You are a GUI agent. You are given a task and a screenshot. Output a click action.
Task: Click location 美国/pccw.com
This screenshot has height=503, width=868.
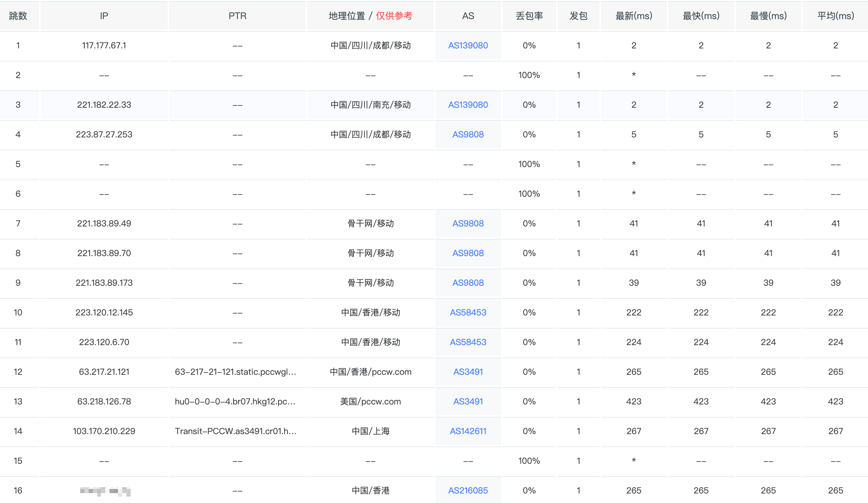point(370,402)
